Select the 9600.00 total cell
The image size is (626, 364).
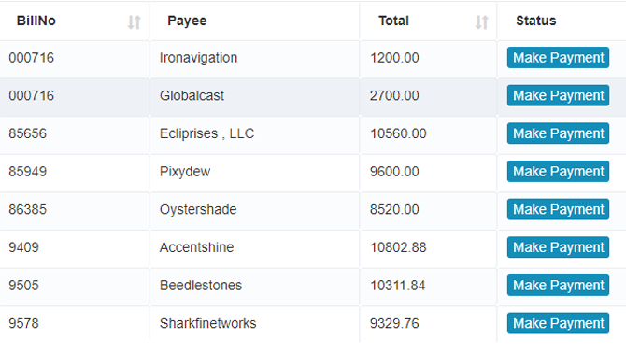click(x=428, y=172)
